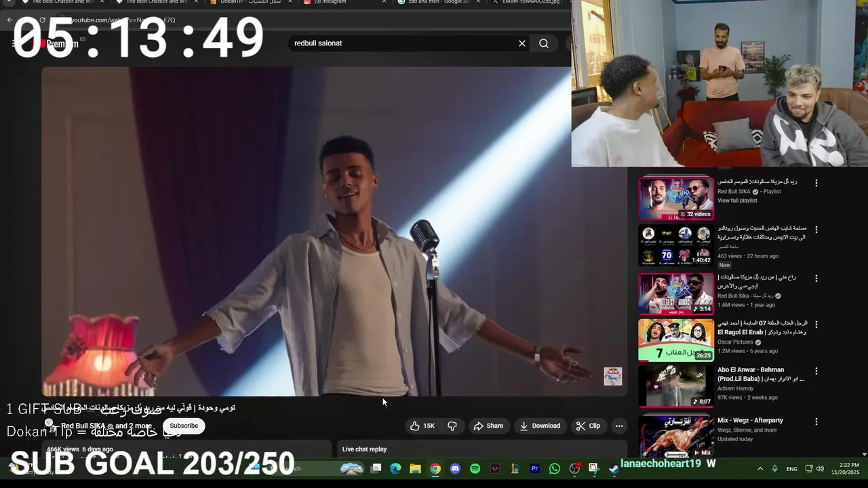The image size is (868, 488).
Task: Visit the Oscar Pictures channel link
Action: (x=735, y=342)
